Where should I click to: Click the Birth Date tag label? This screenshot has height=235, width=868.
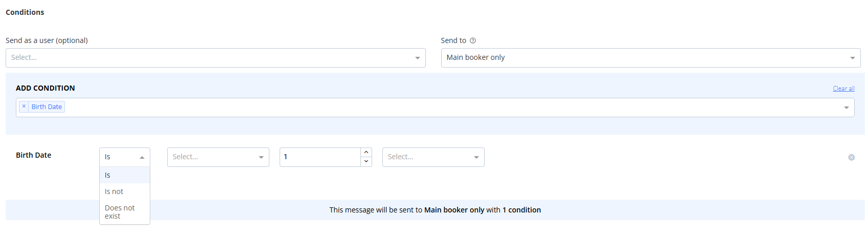click(x=47, y=106)
